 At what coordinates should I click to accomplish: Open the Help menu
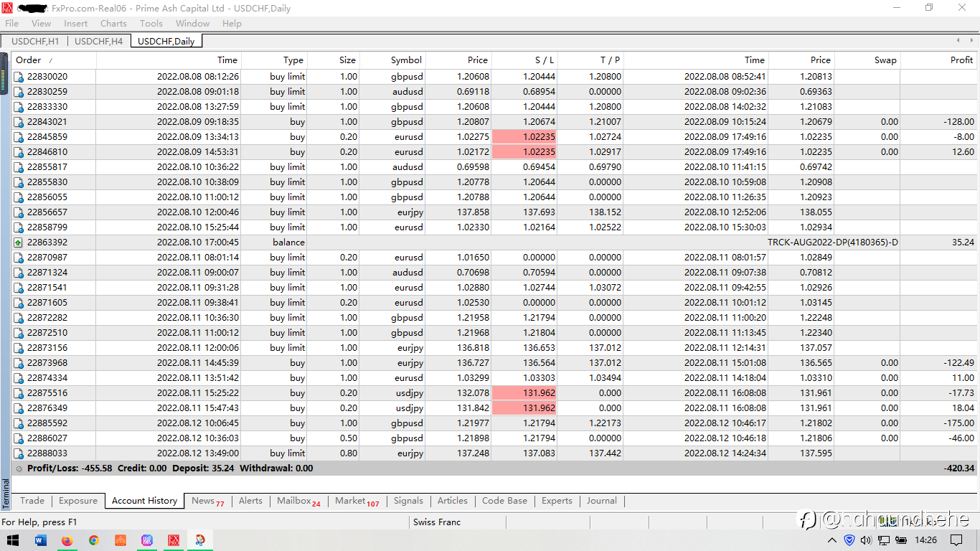232,23
